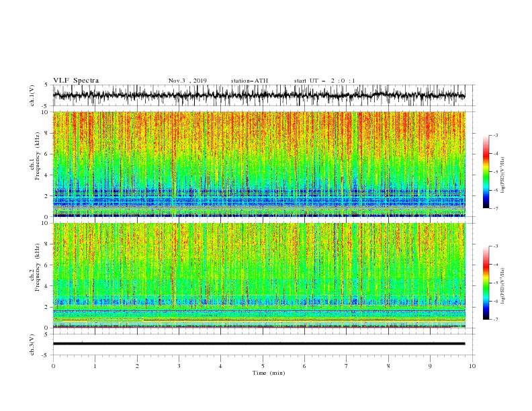Click the time axis tick label '7'
Image resolution: width=532 pixels, height=411 pixels.
(347, 366)
